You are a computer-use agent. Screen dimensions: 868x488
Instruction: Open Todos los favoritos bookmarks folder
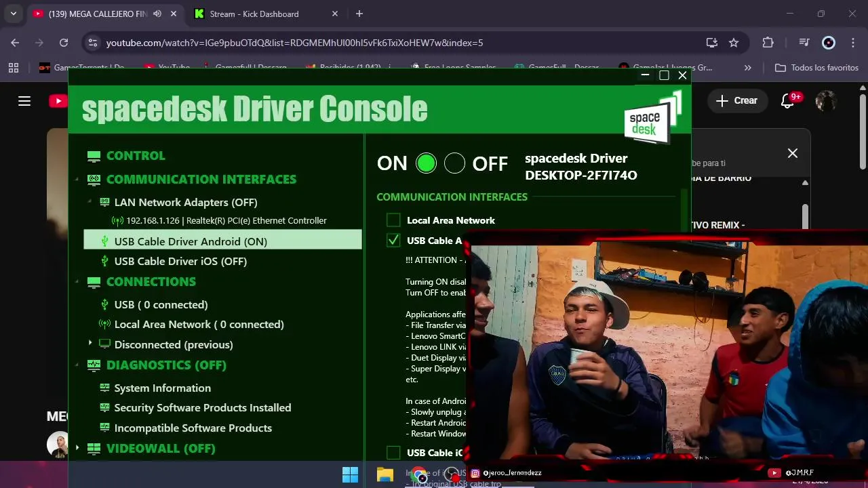click(x=817, y=68)
